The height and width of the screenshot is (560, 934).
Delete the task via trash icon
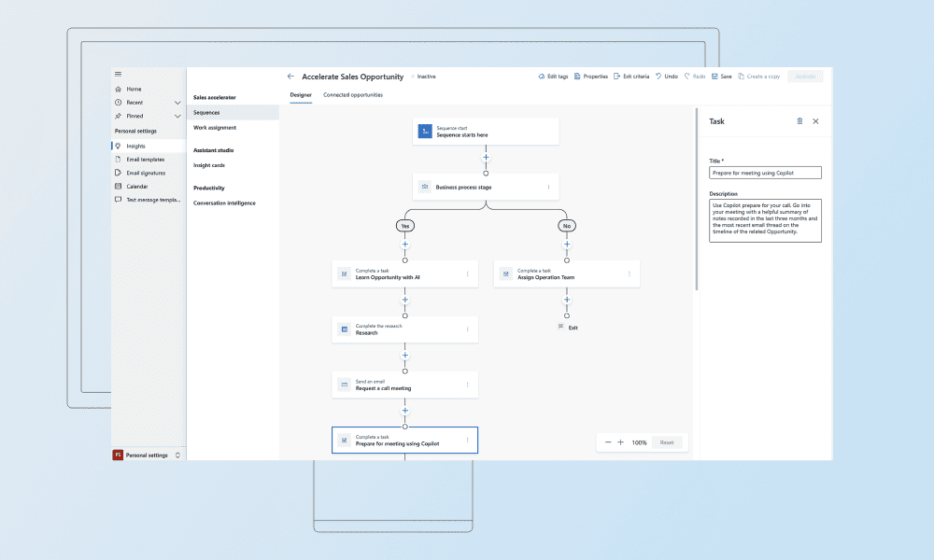800,121
